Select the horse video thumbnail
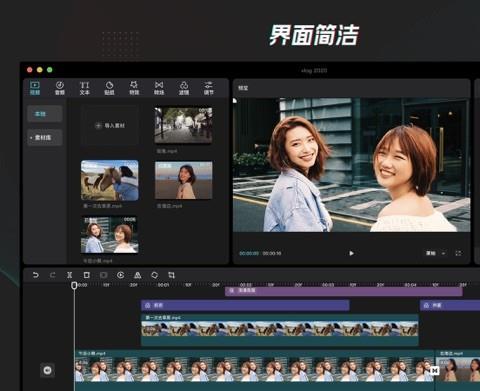 click(110, 180)
